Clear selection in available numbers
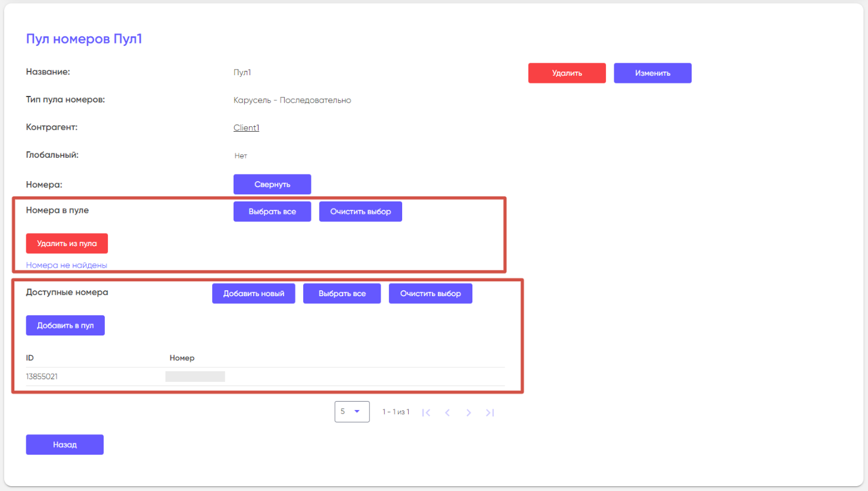The height and width of the screenshot is (491, 868). [x=430, y=293]
